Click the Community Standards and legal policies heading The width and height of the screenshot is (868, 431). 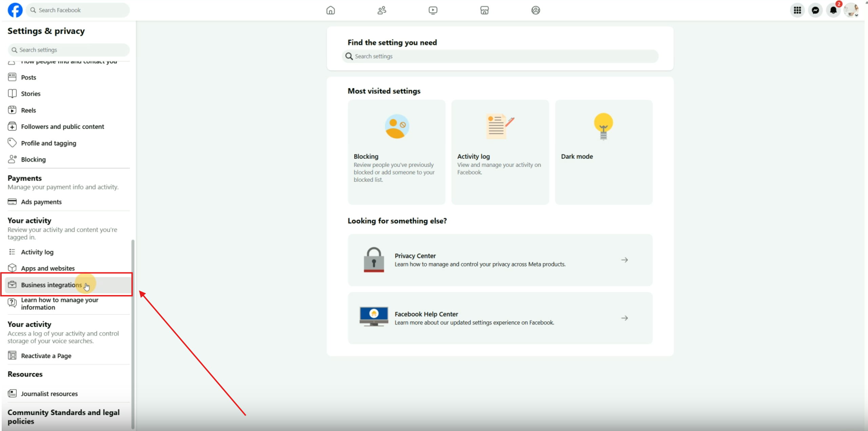pyautogui.click(x=64, y=417)
